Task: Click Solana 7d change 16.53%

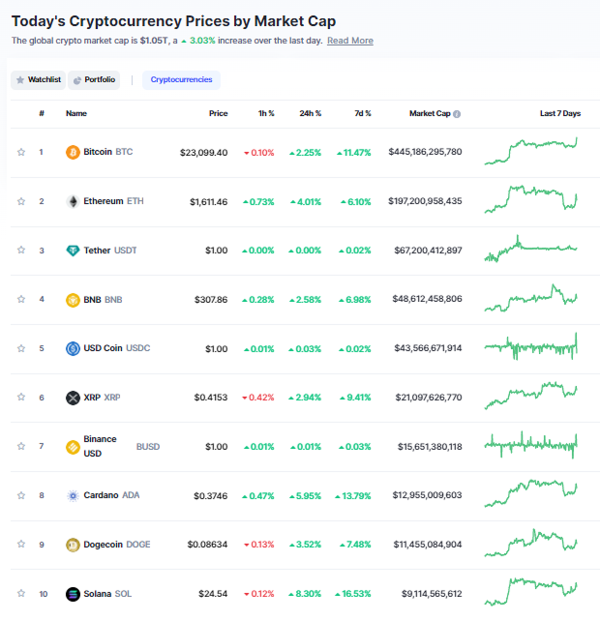Action: click(x=353, y=594)
